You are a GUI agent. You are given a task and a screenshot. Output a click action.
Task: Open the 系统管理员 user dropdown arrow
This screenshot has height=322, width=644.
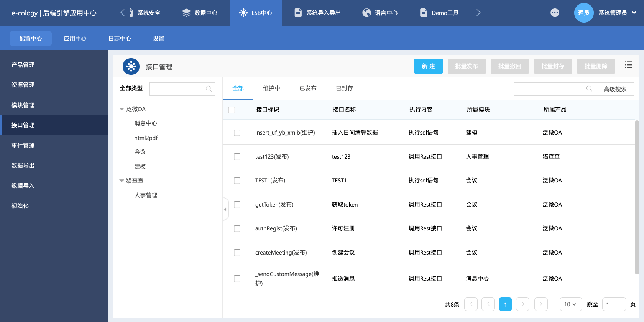coord(634,13)
